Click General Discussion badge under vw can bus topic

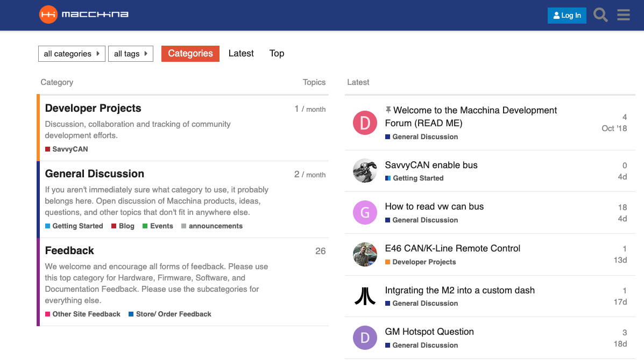[x=421, y=220]
